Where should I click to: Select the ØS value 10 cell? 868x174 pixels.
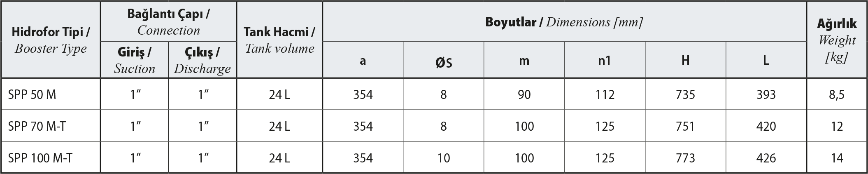point(443,158)
